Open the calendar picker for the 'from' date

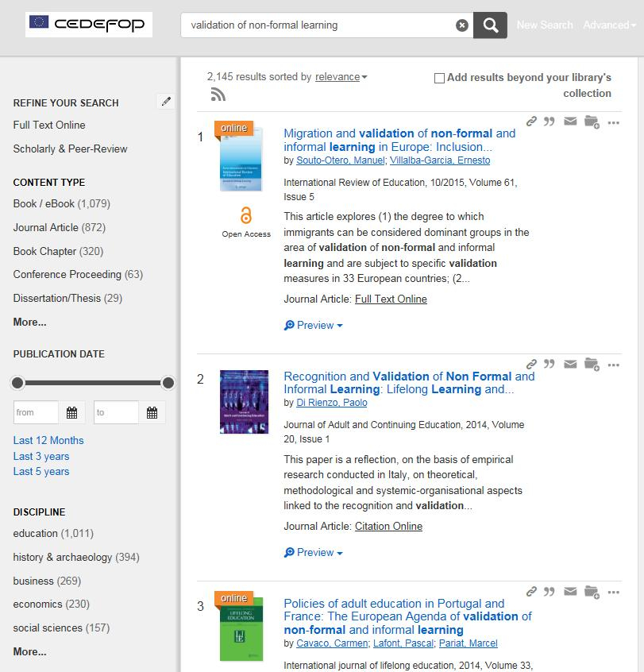tap(71, 412)
